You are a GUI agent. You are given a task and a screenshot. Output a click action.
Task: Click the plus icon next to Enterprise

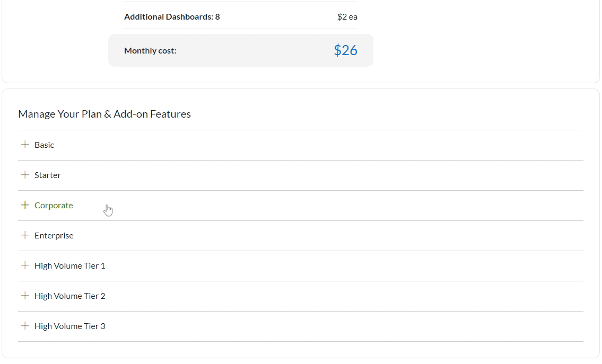coord(24,235)
